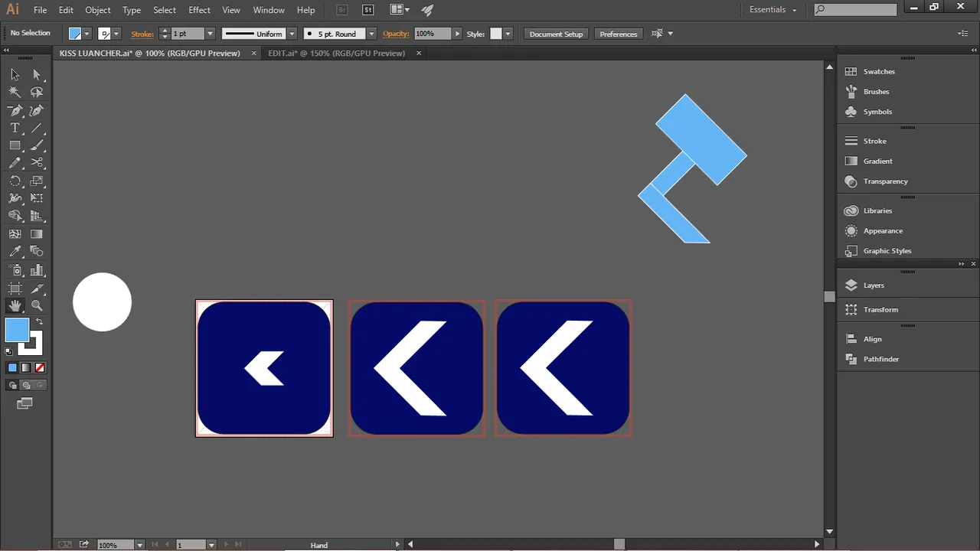Select the Scissors tool
980x551 pixels.
[37, 163]
